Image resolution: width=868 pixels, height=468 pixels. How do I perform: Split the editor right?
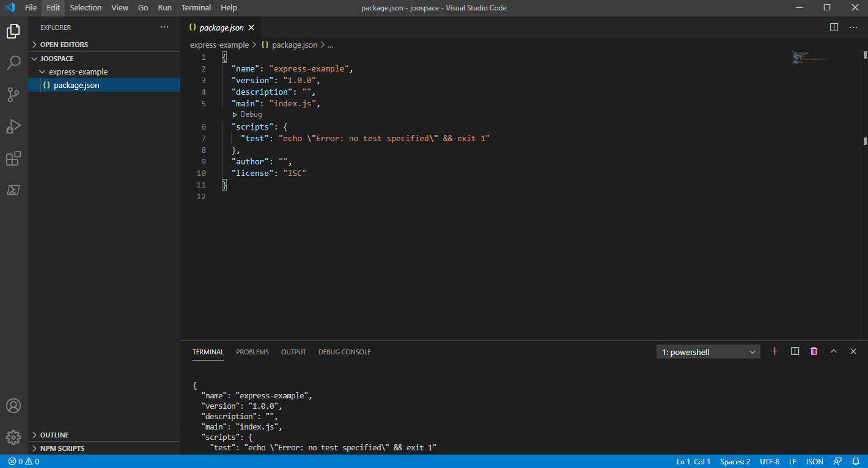click(x=834, y=27)
